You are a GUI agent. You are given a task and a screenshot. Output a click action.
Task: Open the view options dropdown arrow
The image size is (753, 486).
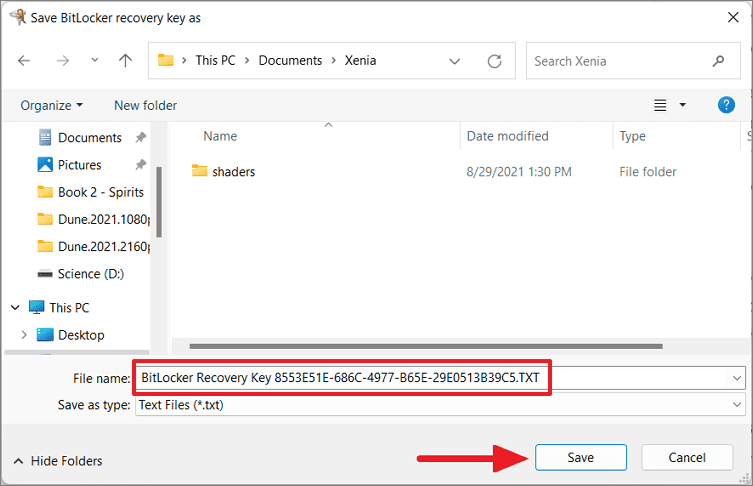(682, 105)
